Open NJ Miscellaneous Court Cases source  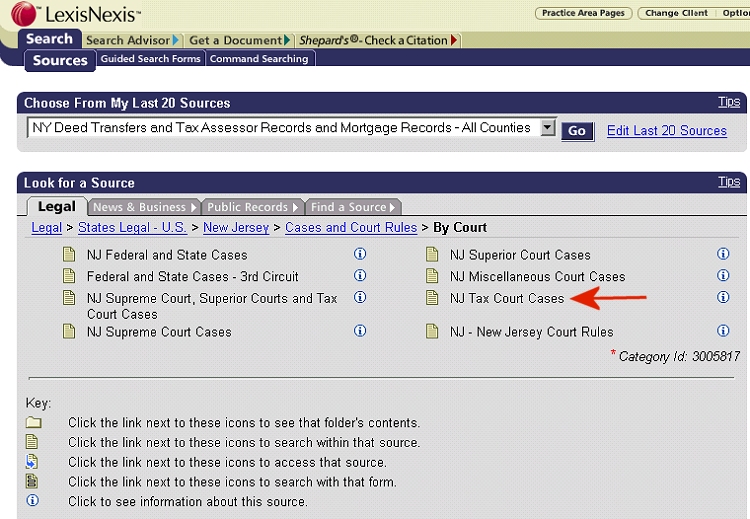[538, 276]
